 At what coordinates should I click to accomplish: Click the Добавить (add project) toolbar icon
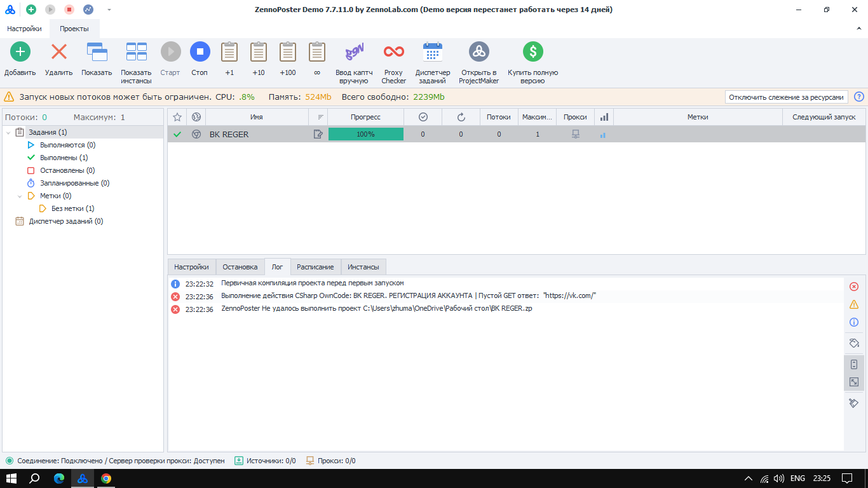[x=20, y=51]
